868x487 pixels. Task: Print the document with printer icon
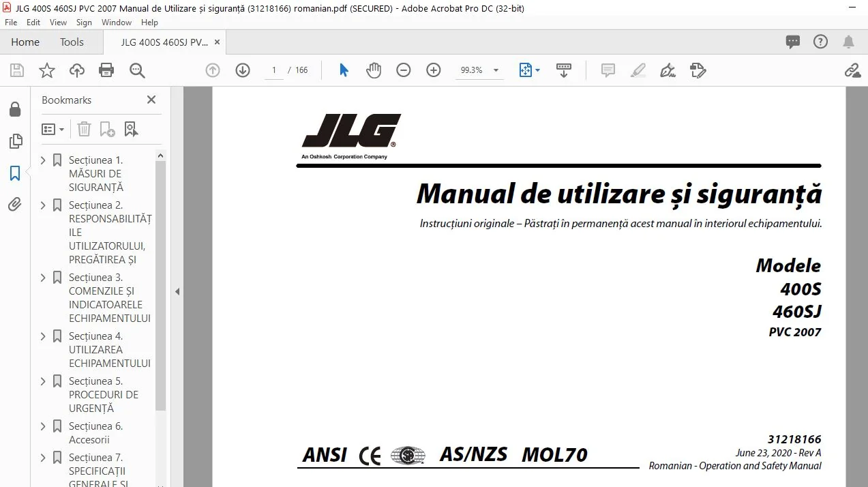click(x=106, y=70)
